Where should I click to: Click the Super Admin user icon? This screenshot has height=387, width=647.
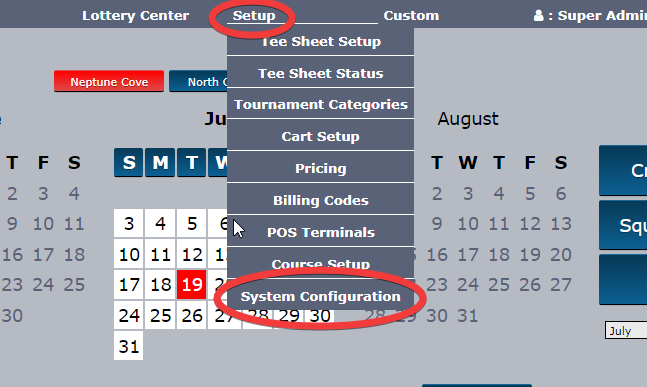pyautogui.click(x=538, y=15)
